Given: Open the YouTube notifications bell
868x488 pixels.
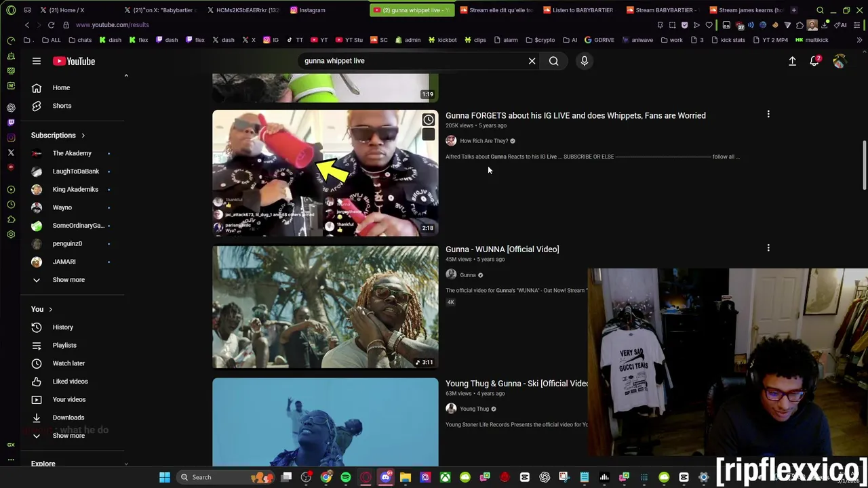Looking at the screenshot, I should coord(815,61).
